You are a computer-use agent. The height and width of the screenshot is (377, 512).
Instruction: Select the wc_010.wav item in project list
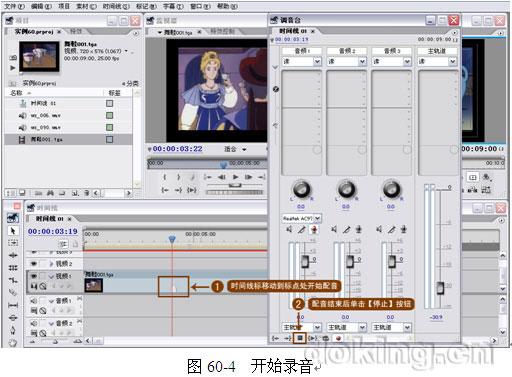(68, 127)
